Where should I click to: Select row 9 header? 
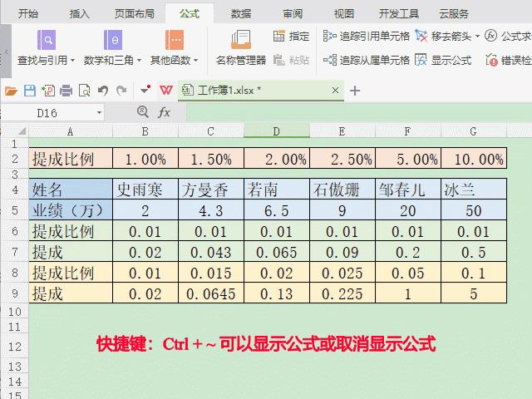15,293
